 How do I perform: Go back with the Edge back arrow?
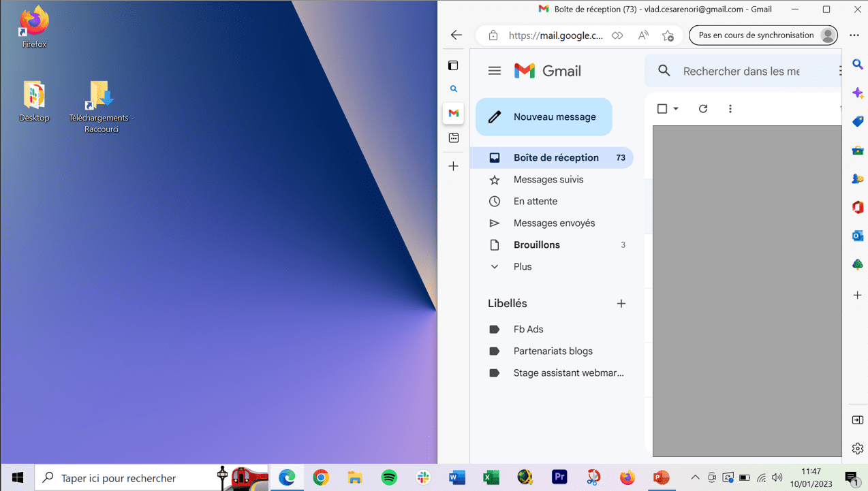pyautogui.click(x=456, y=35)
